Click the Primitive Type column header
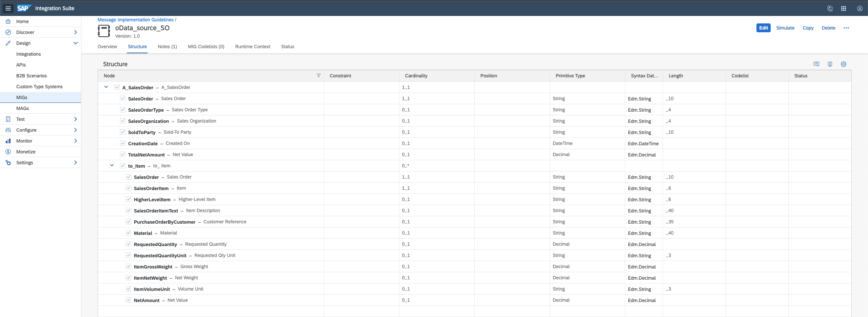Viewport: 868px width, 317px height. 587,76
